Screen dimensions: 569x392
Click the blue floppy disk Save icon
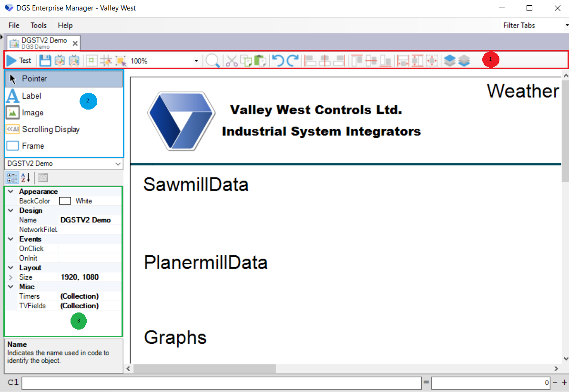[45, 60]
